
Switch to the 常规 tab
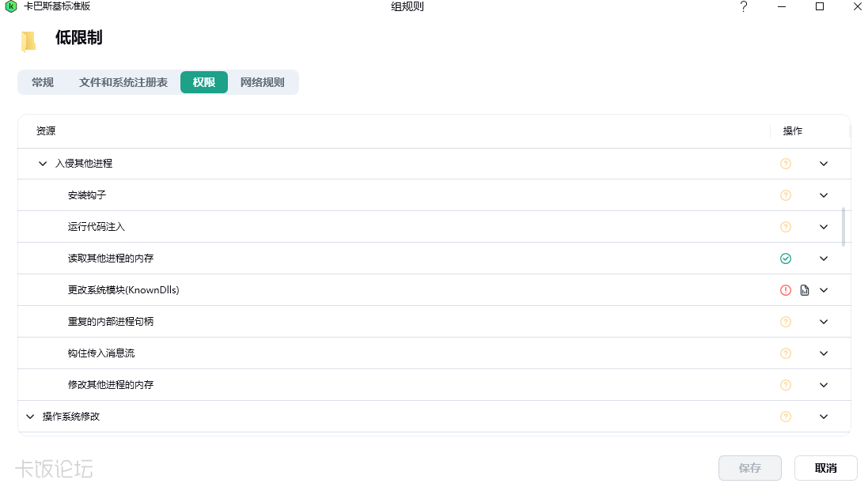[x=43, y=82]
